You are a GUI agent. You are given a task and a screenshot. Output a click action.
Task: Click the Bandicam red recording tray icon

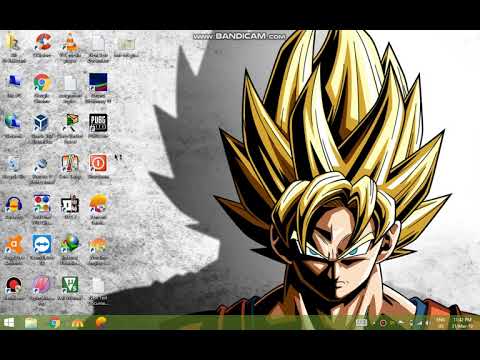(383, 323)
